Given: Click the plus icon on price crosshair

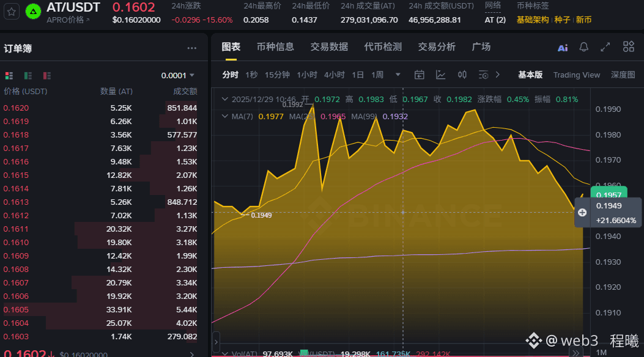Looking at the screenshot, I should point(582,212).
